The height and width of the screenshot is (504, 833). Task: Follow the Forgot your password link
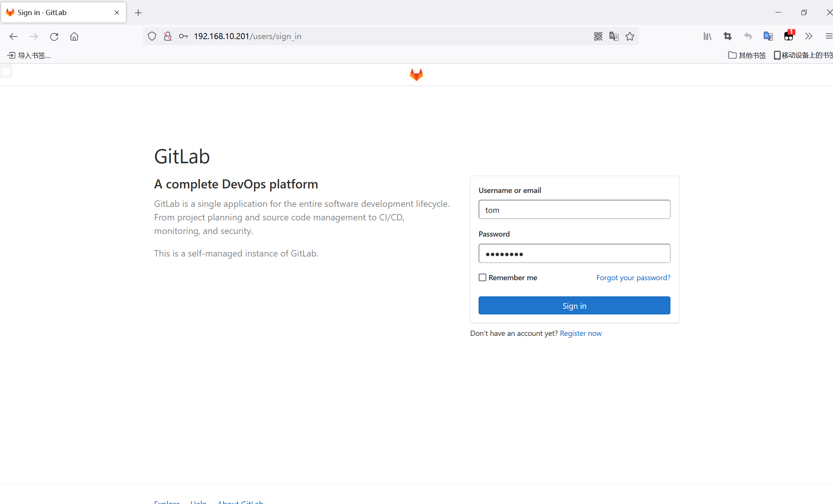(x=633, y=278)
